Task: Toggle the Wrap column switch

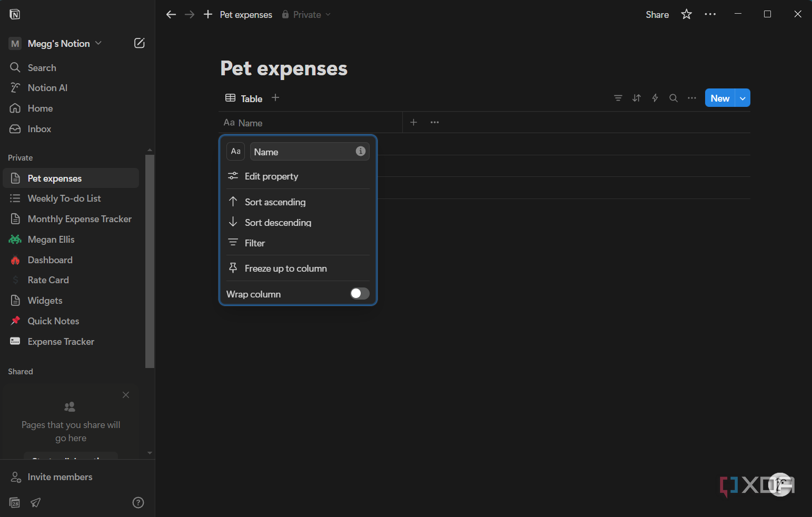Action: [360, 294]
